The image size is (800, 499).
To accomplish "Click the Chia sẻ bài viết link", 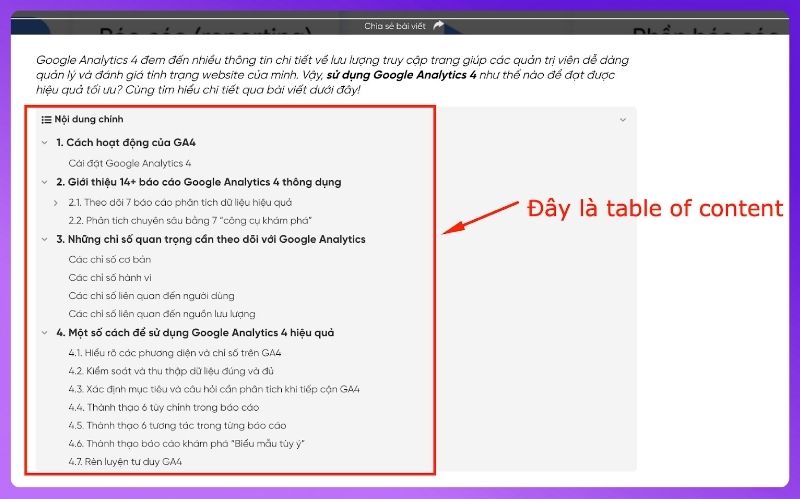I will (x=395, y=26).
